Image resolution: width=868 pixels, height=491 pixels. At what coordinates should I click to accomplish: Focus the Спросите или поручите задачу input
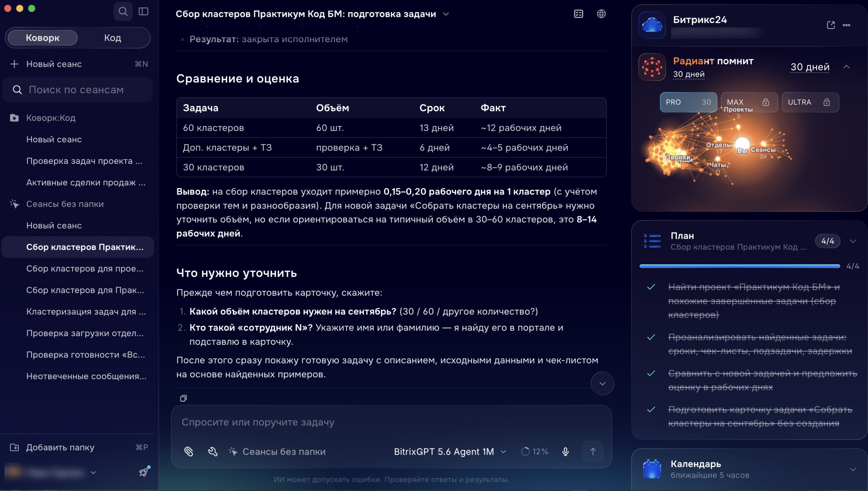[391, 422]
